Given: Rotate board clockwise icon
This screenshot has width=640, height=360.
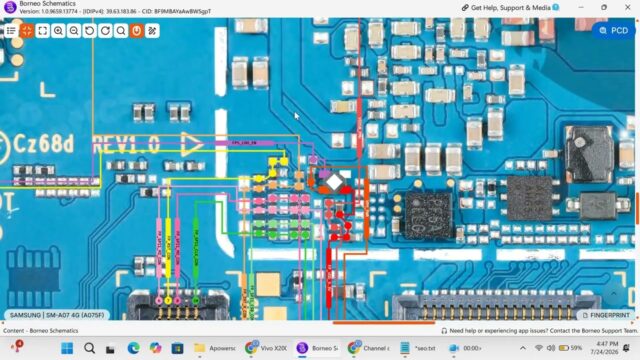Looking at the screenshot, I should (x=105, y=31).
